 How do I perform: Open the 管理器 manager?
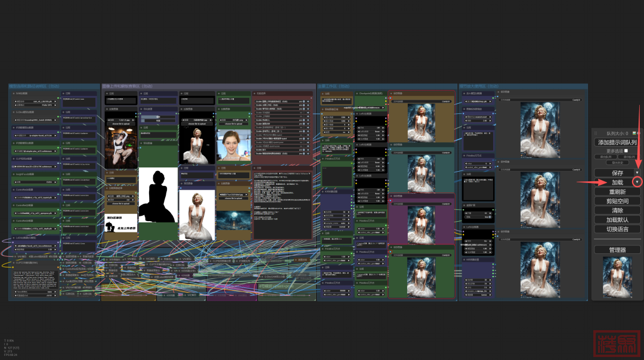[617, 249]
